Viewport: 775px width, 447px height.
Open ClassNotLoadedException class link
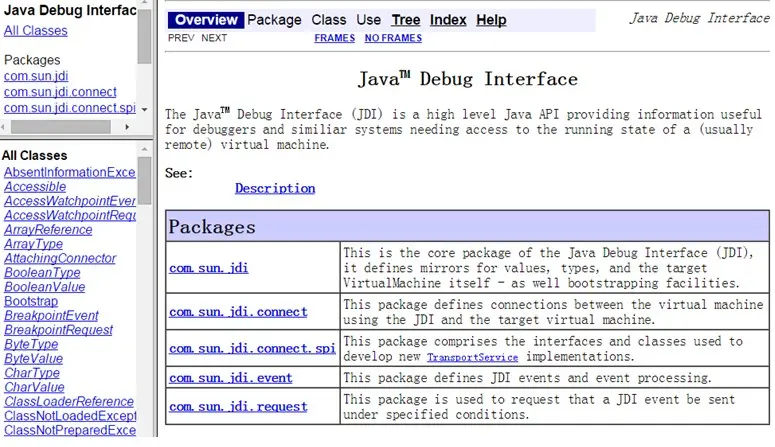pyautogui.click(x=70, y=416)
